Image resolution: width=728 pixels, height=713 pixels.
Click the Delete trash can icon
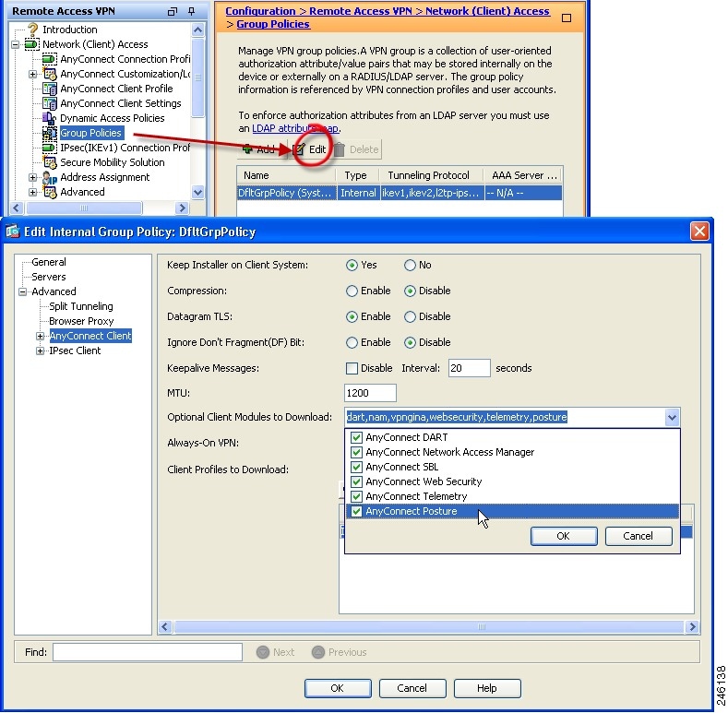click(x=340, y=149)
